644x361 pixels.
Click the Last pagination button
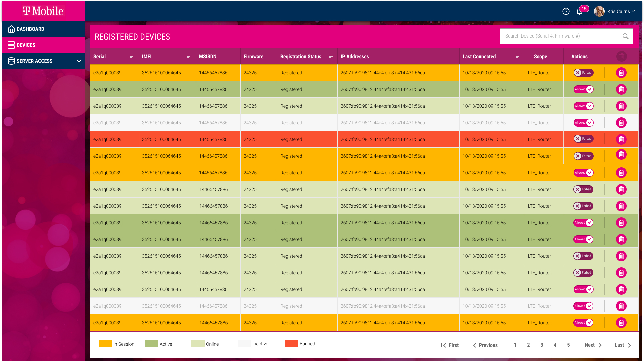[624, 345]
